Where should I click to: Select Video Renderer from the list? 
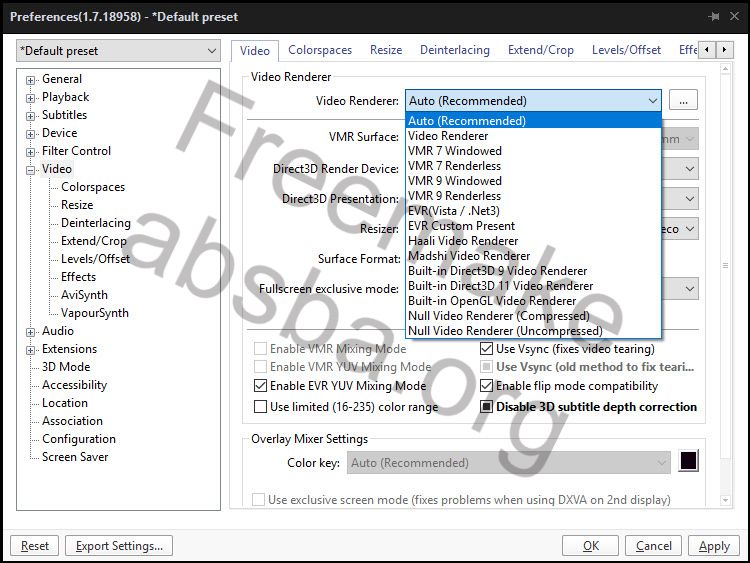[x=533, y=136]
